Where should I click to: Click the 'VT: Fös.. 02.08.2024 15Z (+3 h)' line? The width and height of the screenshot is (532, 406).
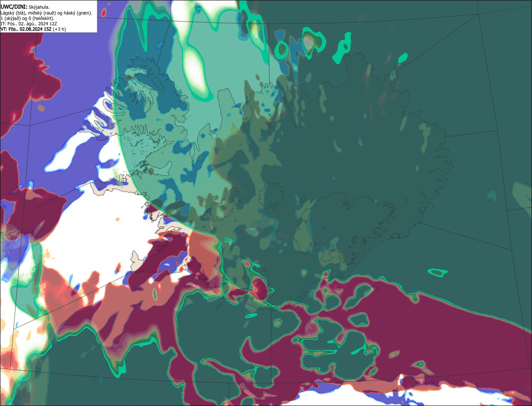33,29
